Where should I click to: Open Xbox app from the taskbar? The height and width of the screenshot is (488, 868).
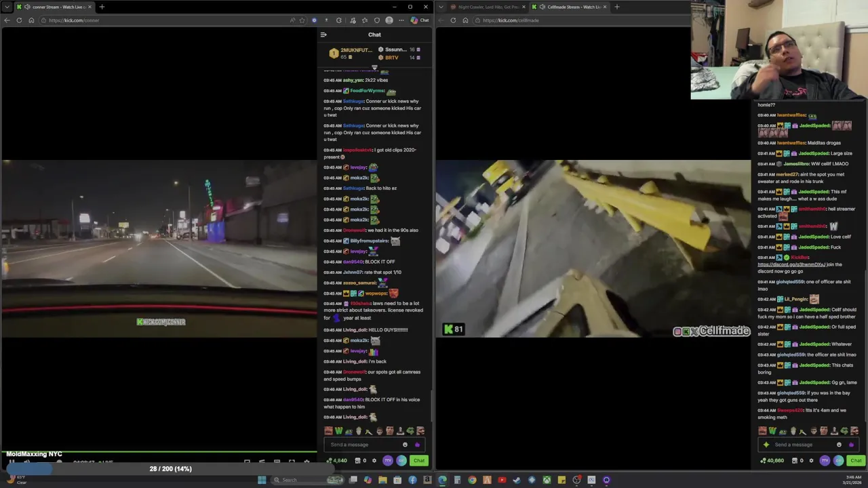[x=547, y=480]
